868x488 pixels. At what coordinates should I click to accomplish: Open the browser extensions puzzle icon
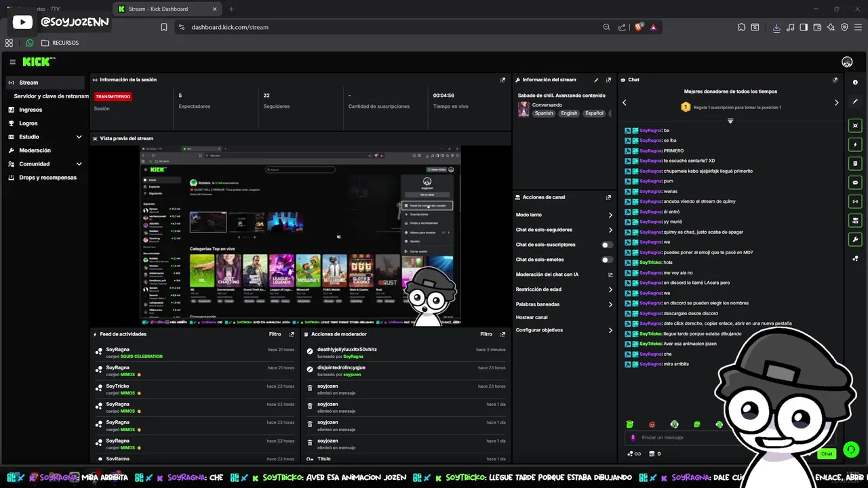coord(741,27)
